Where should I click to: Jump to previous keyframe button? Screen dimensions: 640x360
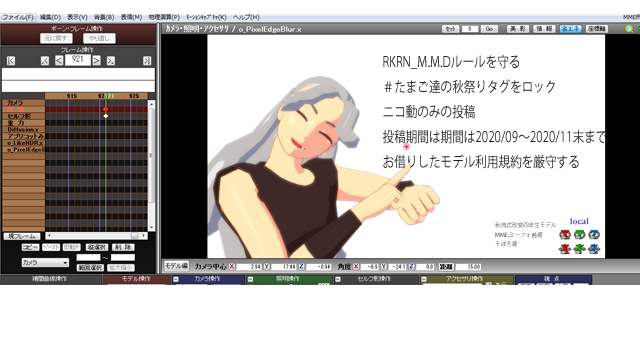[x=45, y=61]
